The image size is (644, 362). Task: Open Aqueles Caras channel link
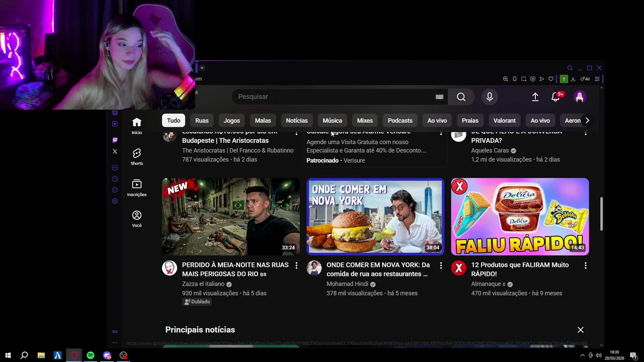(490, 150)
